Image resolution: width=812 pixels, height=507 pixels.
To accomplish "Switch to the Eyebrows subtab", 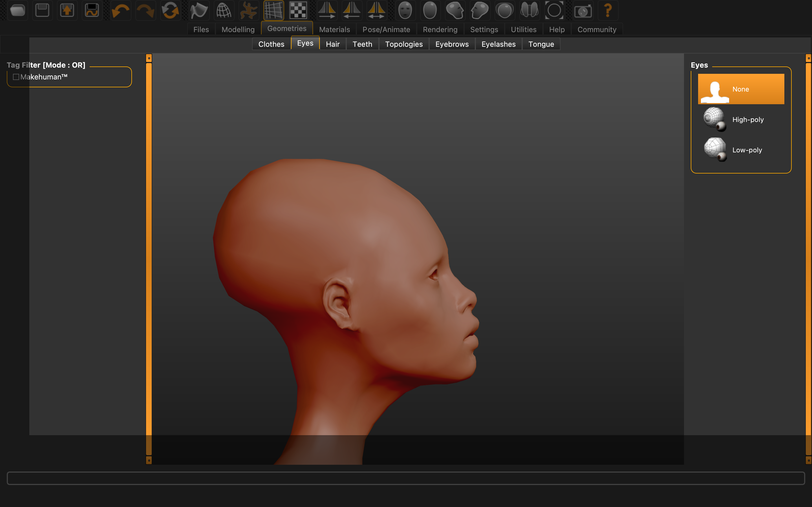I will tap(452, 44).
